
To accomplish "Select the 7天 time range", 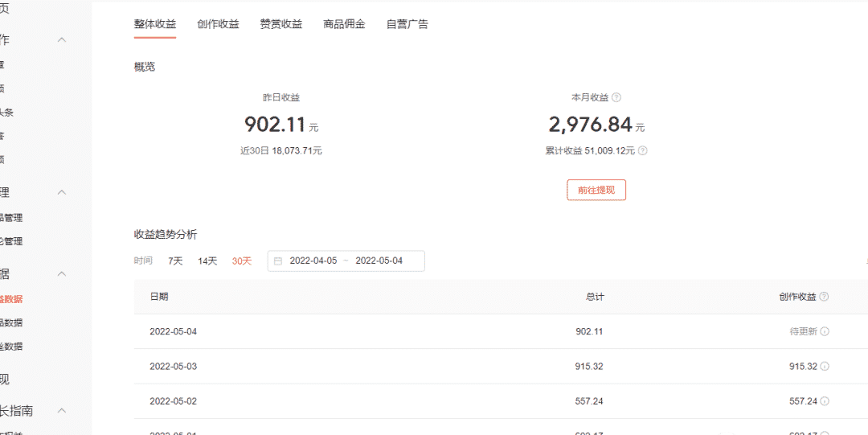I will point(175,261).
